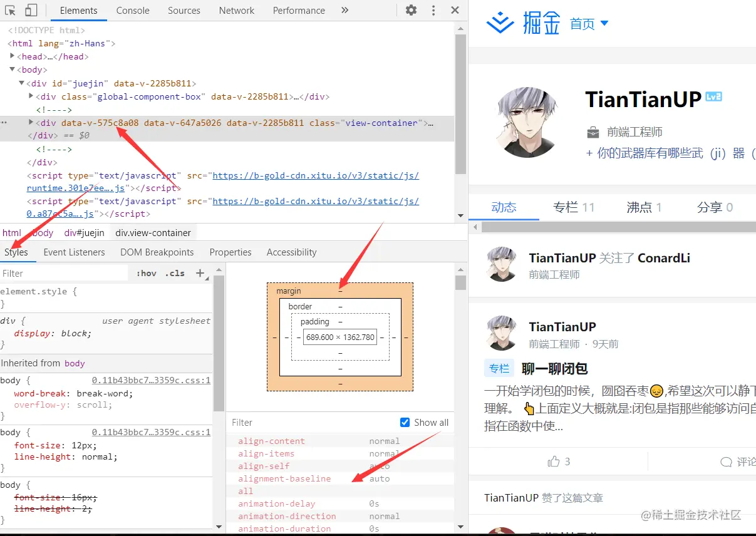Open Accessibility pane tab

click(x=292, y=252)
